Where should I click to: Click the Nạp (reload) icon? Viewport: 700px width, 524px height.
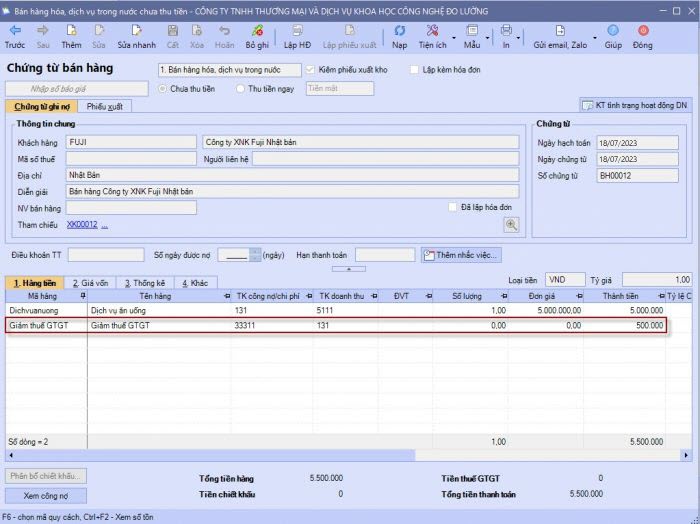[x=399, y=31]
